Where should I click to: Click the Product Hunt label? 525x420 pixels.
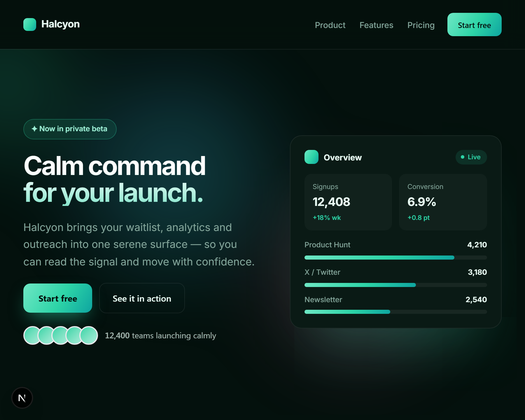click(327, 245)
